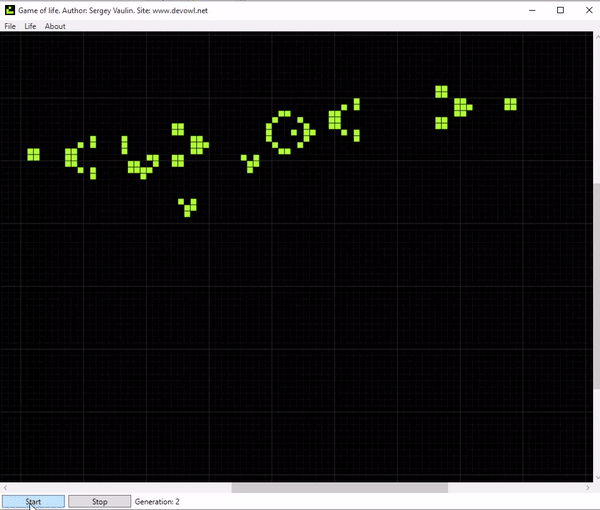Click the vertical scrollbar down arrow

click(597, 477)
